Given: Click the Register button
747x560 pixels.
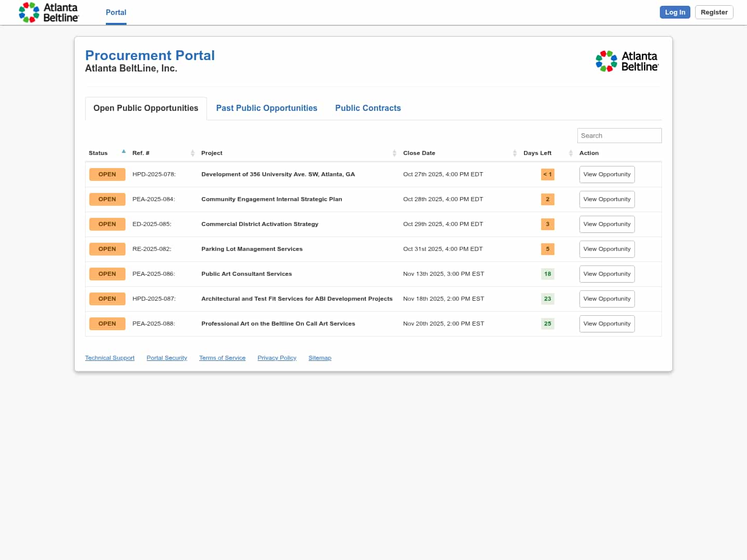Looking at the screenshot, I should [x=714, y=12].
